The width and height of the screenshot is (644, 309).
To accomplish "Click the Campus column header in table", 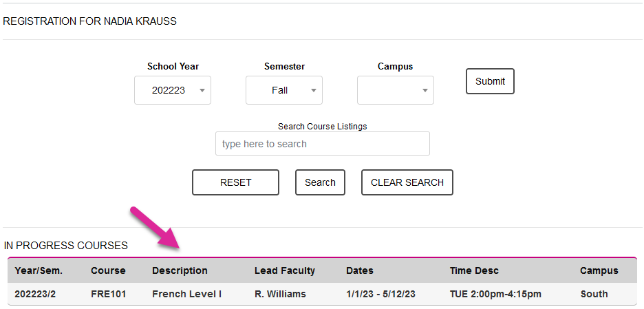I will (x=599, y=270).
